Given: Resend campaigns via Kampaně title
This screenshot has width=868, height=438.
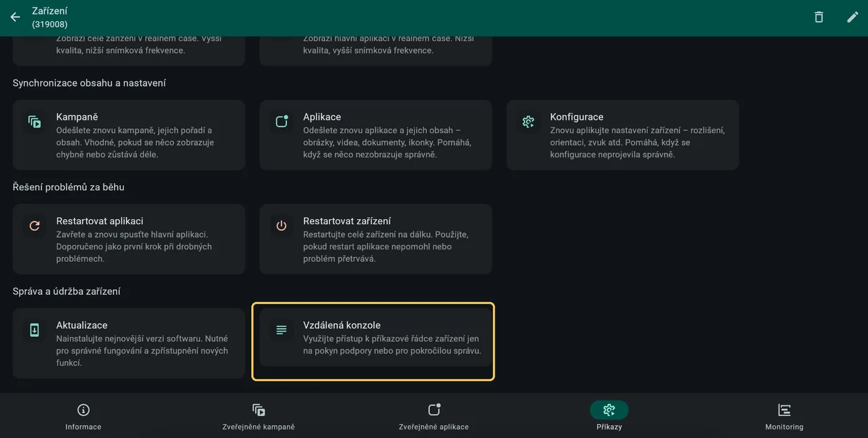Looking at the screenshot, I should coord(77,117).
